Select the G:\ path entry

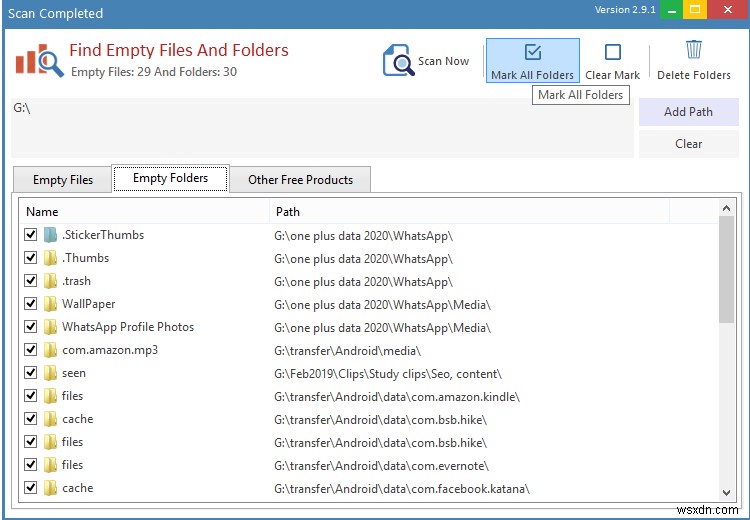tap(22, 108)
